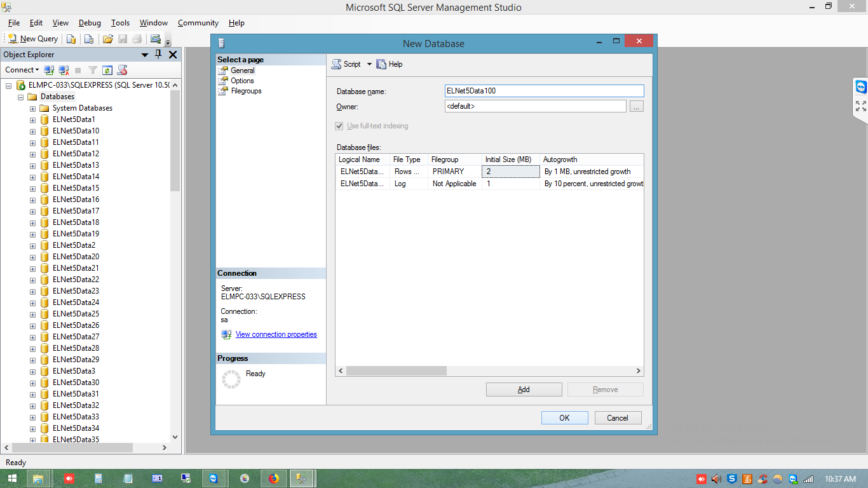Expand the ELNet5Data10 database node
The image size is (868, 488).
pos(32,131)
